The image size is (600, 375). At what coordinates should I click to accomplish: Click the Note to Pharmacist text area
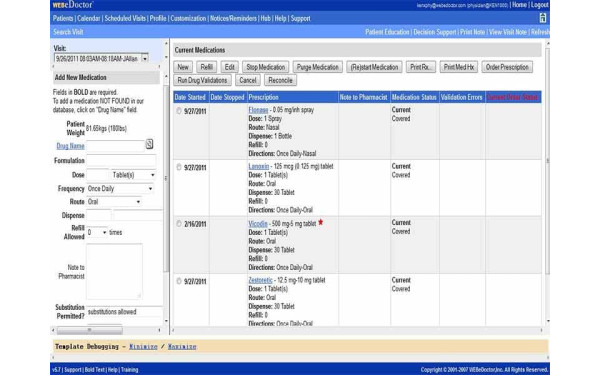pyautogui.click(x=114, y=271)
